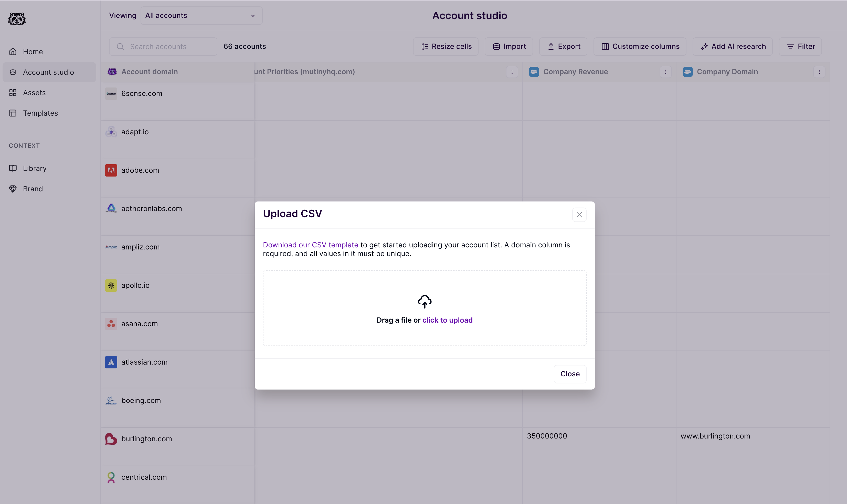Open Company Revenue column options menu
Viewport: 847px width, 504px height.
pyautogui.click(x=665, y=72)
